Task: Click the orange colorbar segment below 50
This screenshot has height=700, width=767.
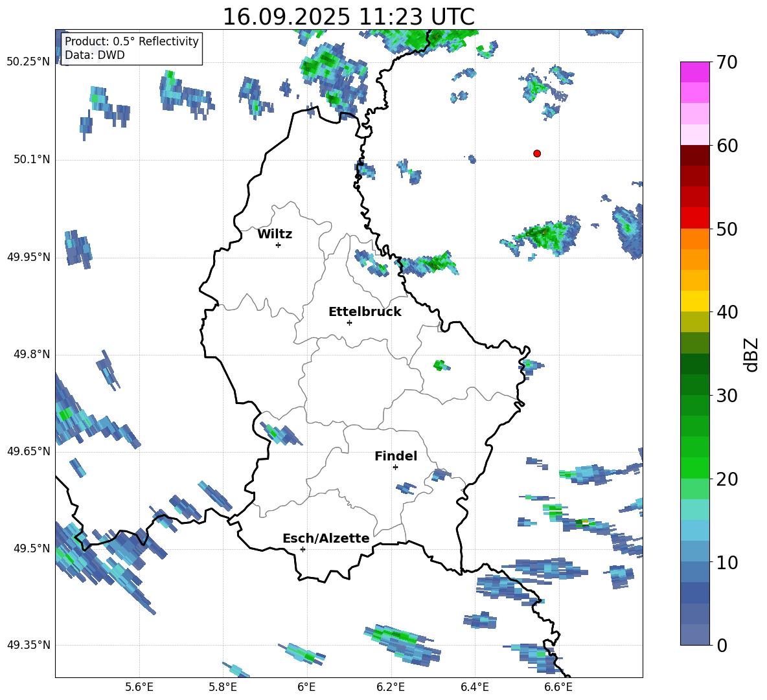Action: pos(694,238)
